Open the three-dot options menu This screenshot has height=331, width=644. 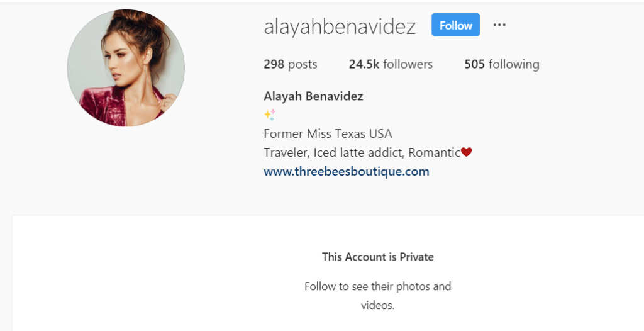coord(499,25)
